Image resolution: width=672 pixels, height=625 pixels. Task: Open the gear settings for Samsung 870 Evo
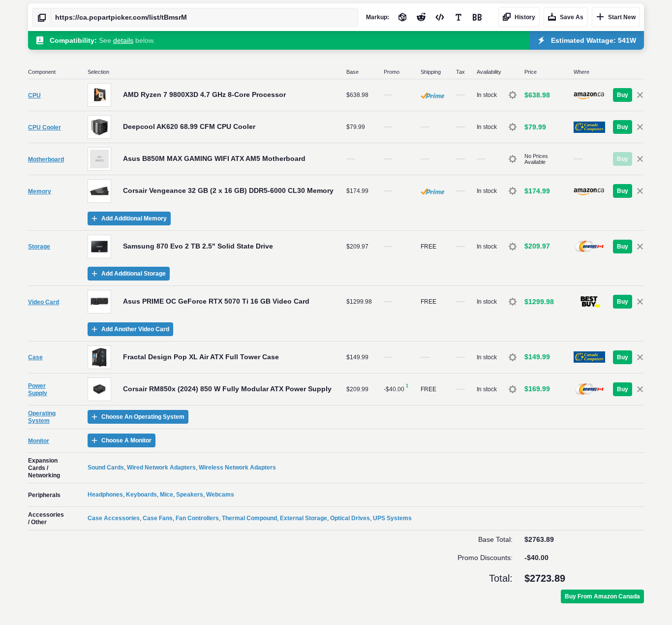[513, 247]
